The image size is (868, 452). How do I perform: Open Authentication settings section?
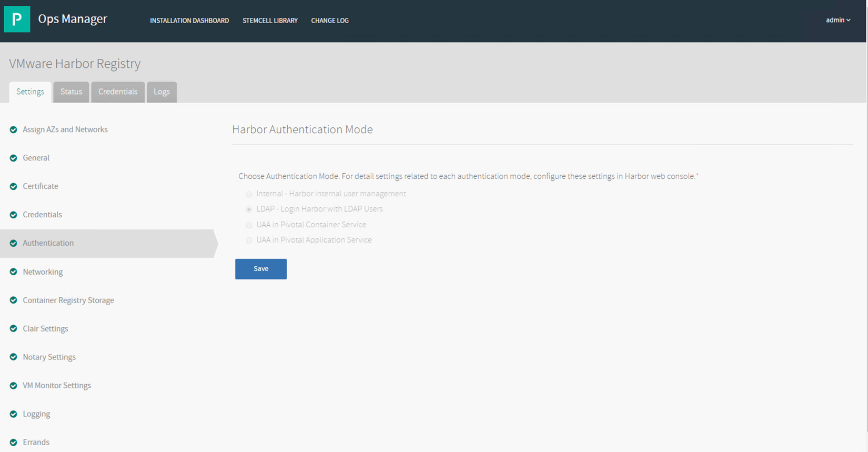(48, 243)
